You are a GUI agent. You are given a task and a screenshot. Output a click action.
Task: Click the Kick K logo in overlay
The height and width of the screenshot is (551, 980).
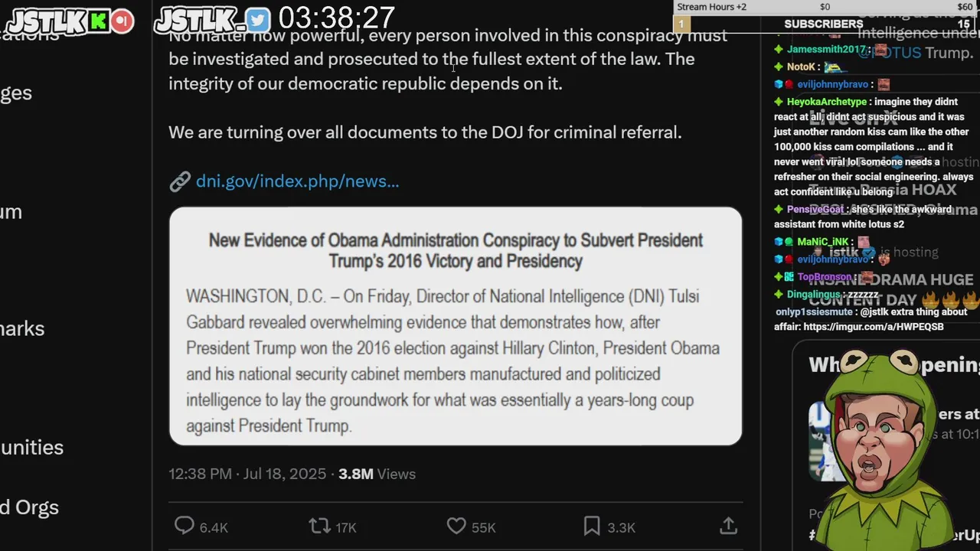(98, 21)
